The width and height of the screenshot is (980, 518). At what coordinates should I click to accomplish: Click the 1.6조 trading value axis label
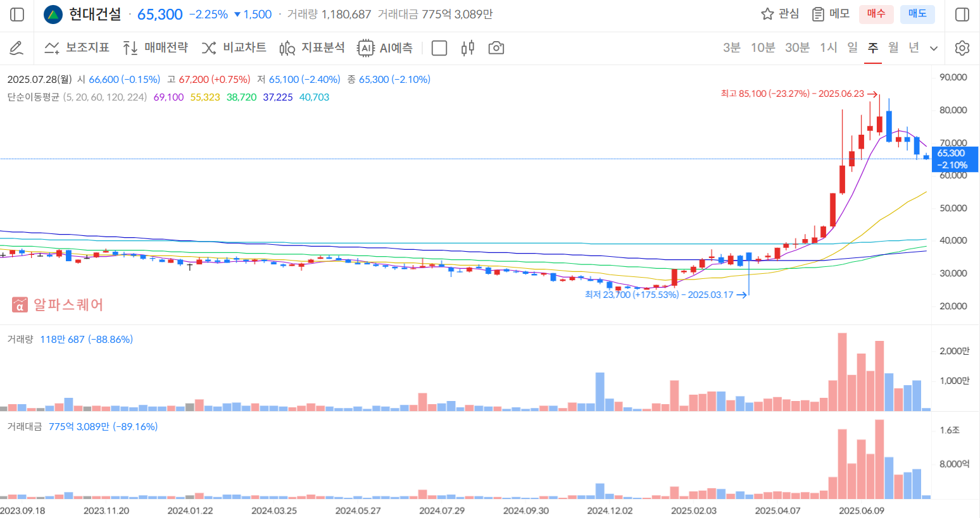(x=950, y=430)
